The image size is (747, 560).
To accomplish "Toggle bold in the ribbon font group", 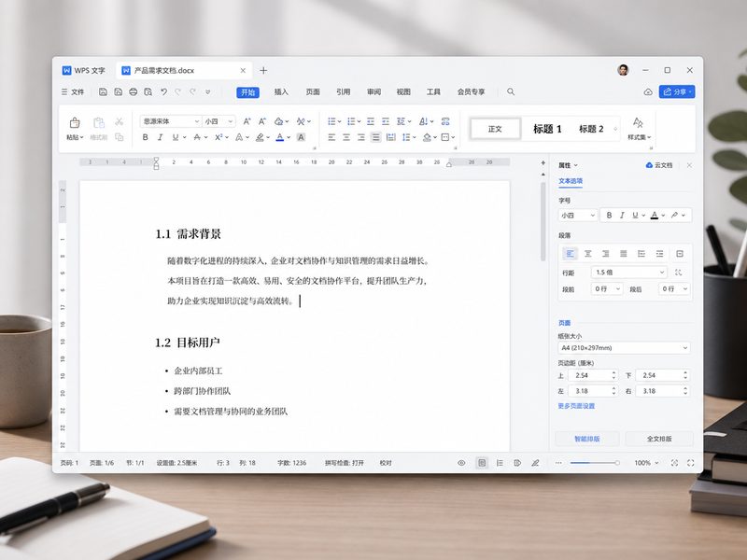I will (x=146, y=137).
